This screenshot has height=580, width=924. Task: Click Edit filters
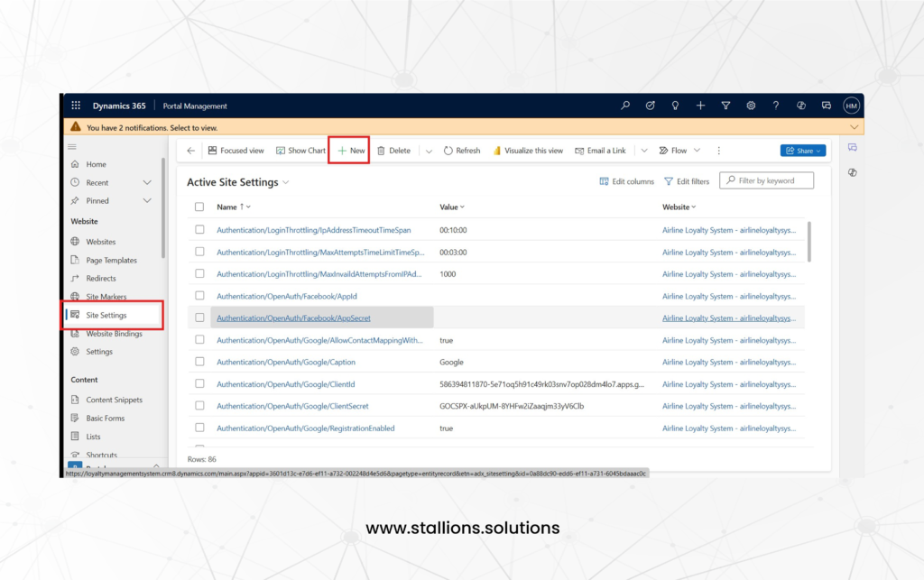point(687,181)
